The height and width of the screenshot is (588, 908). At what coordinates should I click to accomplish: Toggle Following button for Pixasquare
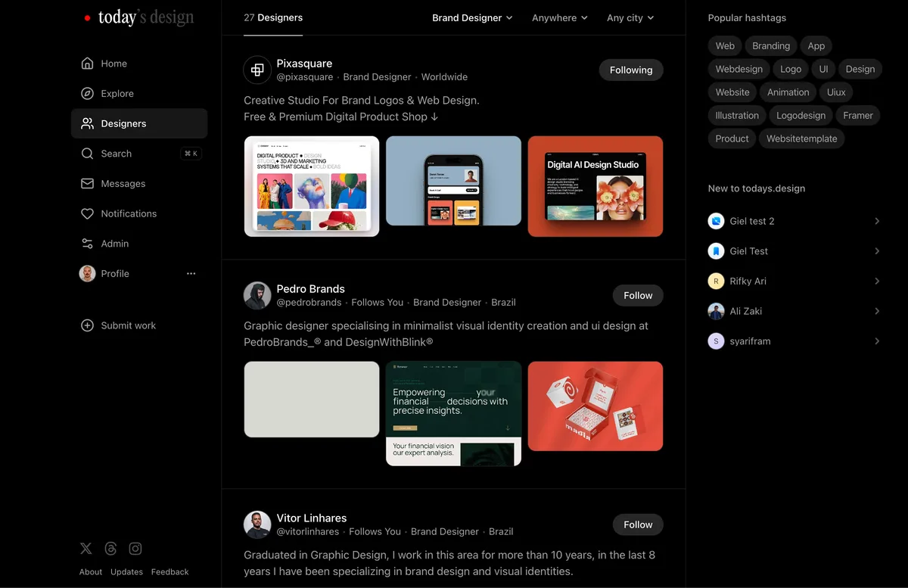tap(631, 70)
